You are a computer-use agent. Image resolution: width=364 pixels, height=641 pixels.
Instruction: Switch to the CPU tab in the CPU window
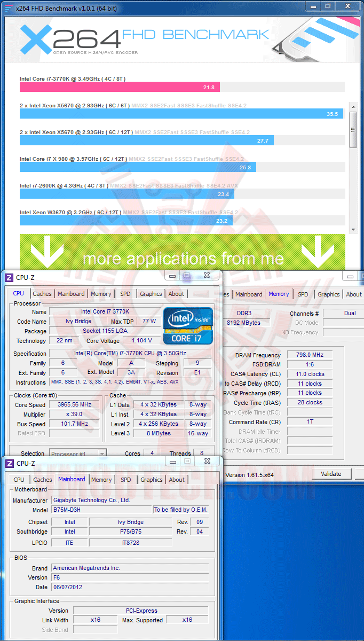pos(19,293)
